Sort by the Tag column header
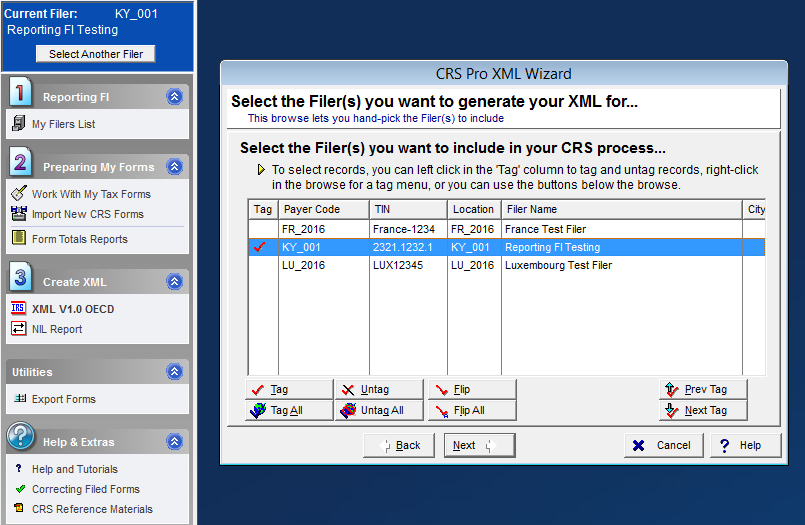 pyautogui.click(x=263, y=209)
